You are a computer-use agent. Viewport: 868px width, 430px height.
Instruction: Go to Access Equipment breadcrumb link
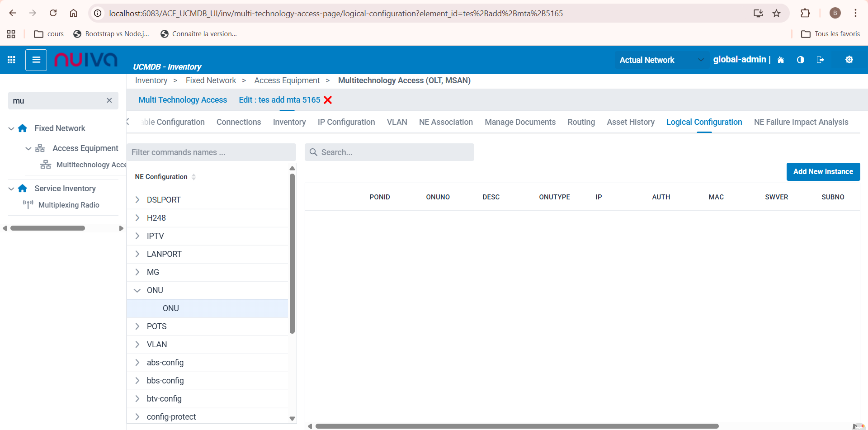point(287,80)
